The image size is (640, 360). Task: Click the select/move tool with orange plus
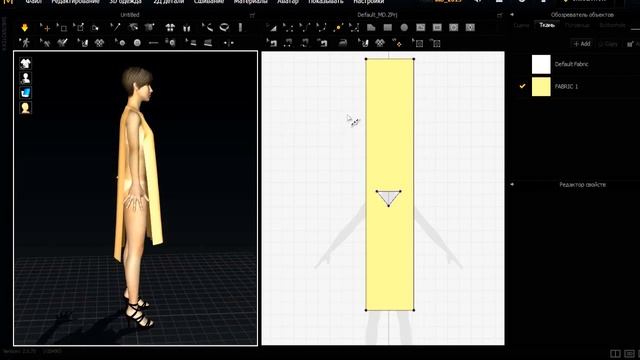pyautogui.click(x=45, y=28)
